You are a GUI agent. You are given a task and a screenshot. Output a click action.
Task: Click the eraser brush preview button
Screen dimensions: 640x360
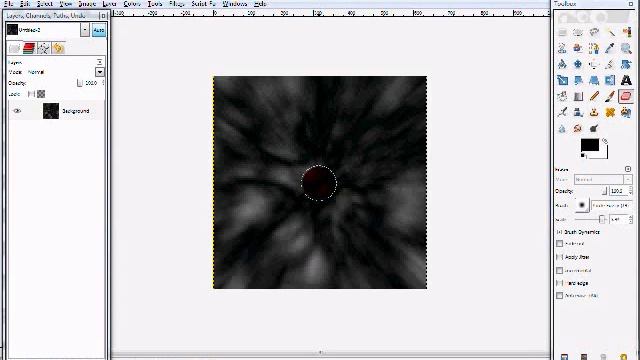coord(582,205)
